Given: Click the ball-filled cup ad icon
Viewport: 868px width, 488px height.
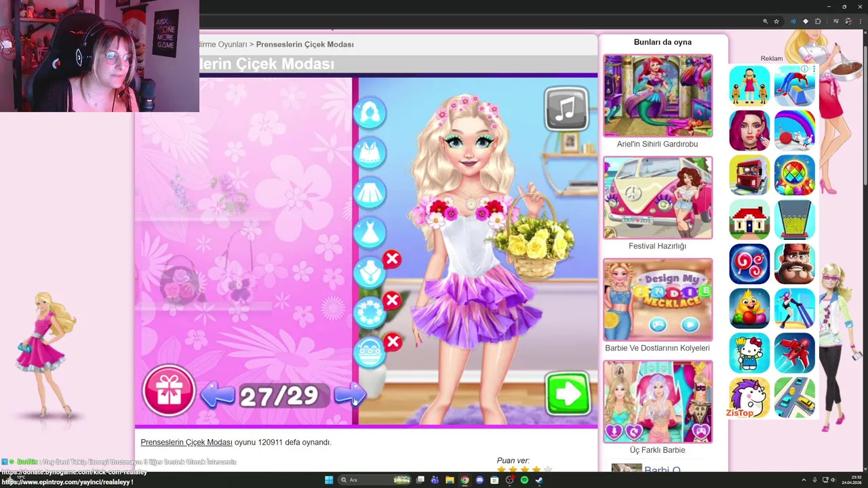Looking at the screenshot, I should pyautogui.click(x=795, y=220).
